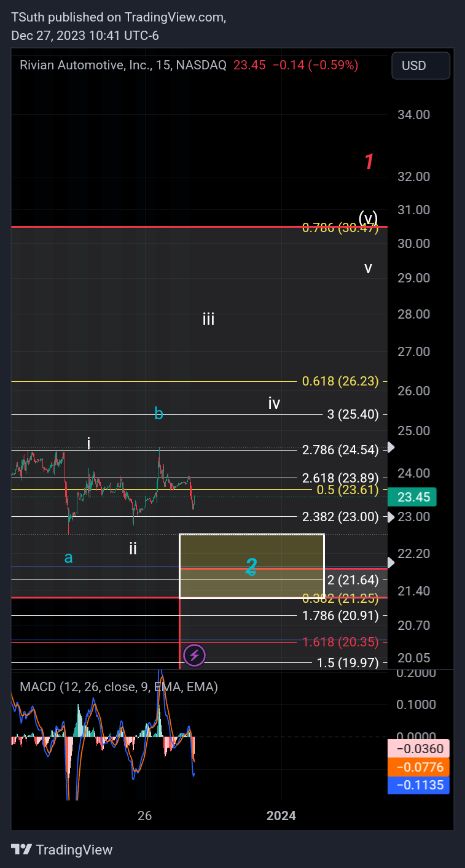Viewport: 465px width, 868px height.
Task: Click the blue -0.1135 MACD value tag
Action: point(419,785)
